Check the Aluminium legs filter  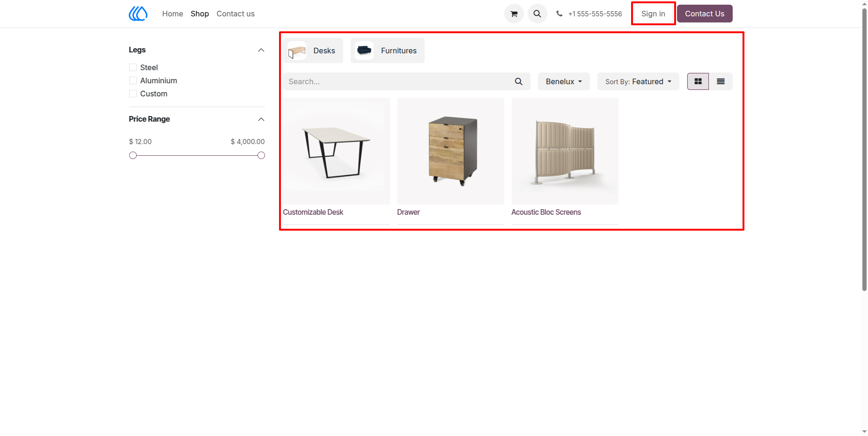(x=133, y=80)
